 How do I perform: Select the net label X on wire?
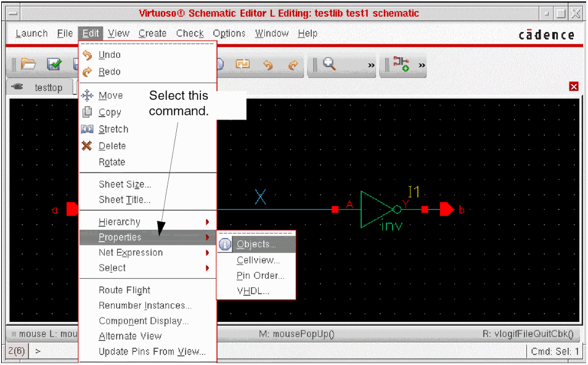pos(260,197)
